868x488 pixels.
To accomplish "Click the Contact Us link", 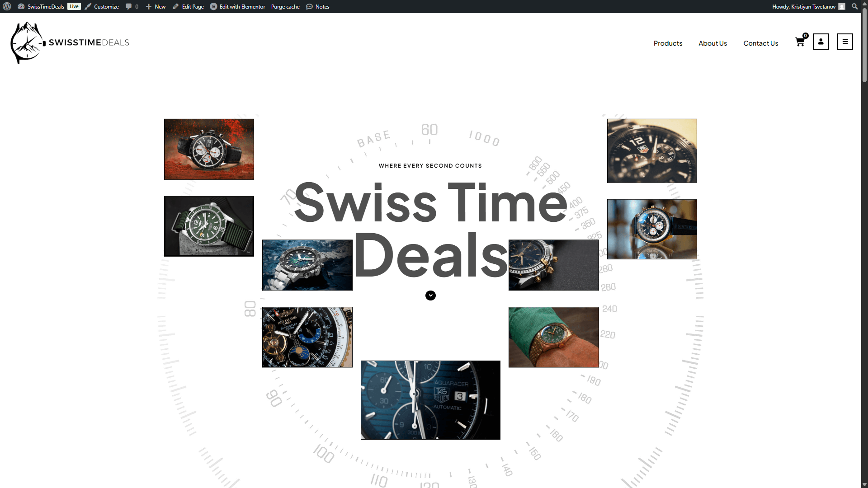I will click(760, 43).
